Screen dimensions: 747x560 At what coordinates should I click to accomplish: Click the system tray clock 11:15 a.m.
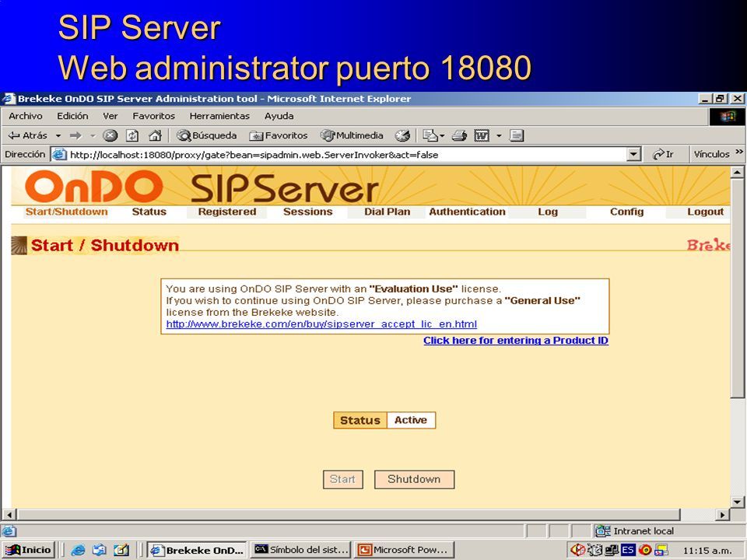tap(707, 551)
